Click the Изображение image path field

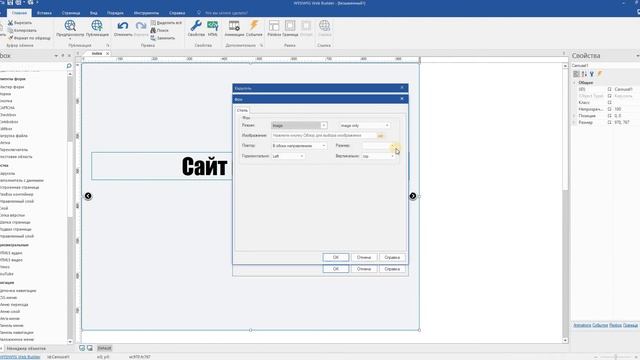[x=324, y=136]
